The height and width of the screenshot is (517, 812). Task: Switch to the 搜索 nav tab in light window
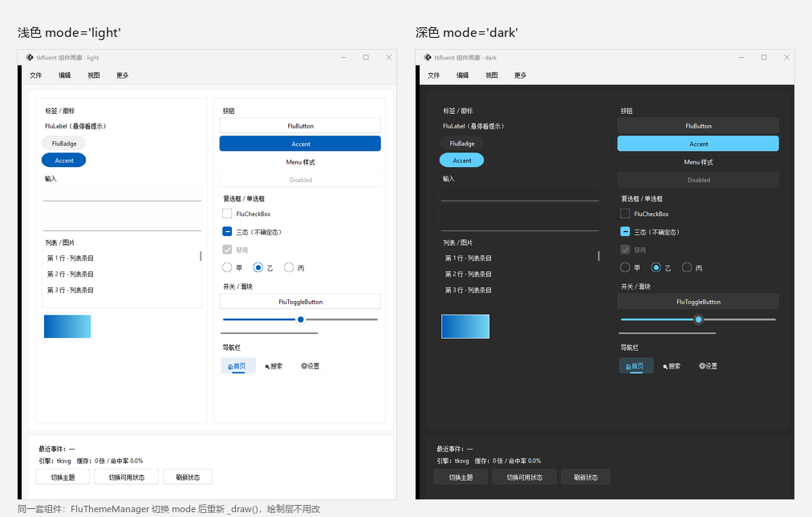[x=274, y=366]
